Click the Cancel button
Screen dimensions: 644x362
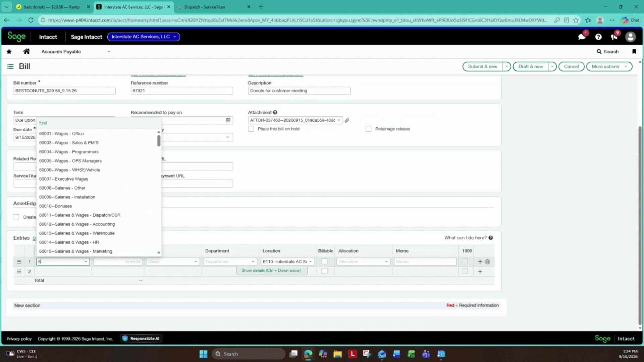click(571, 67)
